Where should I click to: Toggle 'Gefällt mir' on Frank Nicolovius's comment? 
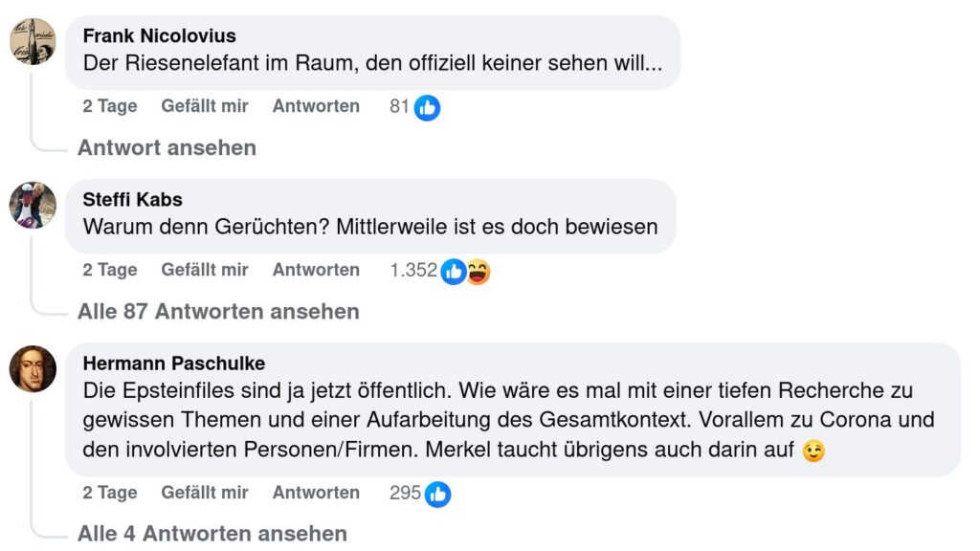click(x=205, y=106)
